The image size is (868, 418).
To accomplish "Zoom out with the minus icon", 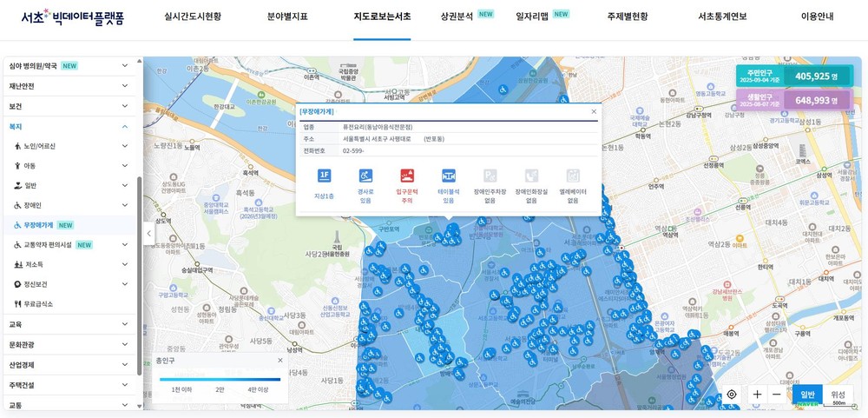I will coord(776,395).
